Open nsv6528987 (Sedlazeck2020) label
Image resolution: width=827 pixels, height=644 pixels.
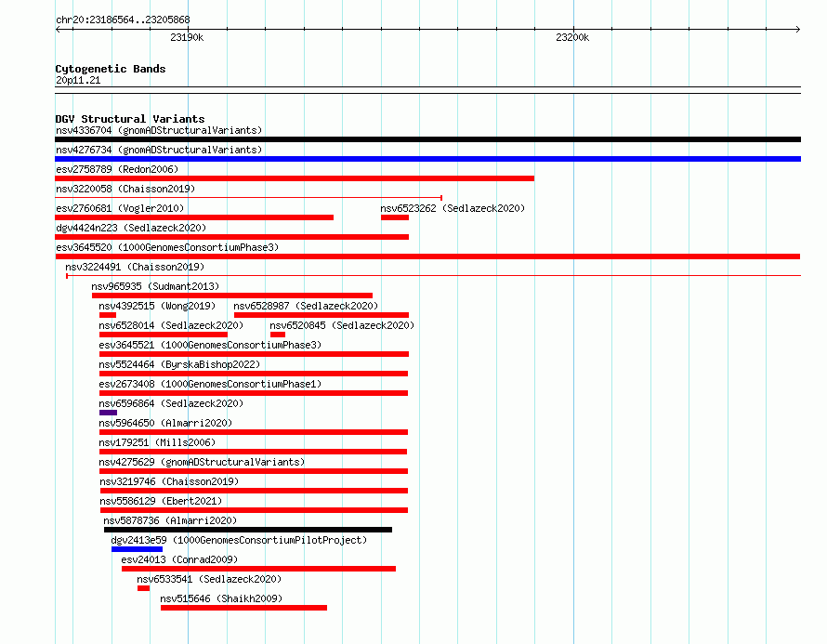tap(306, 306)
